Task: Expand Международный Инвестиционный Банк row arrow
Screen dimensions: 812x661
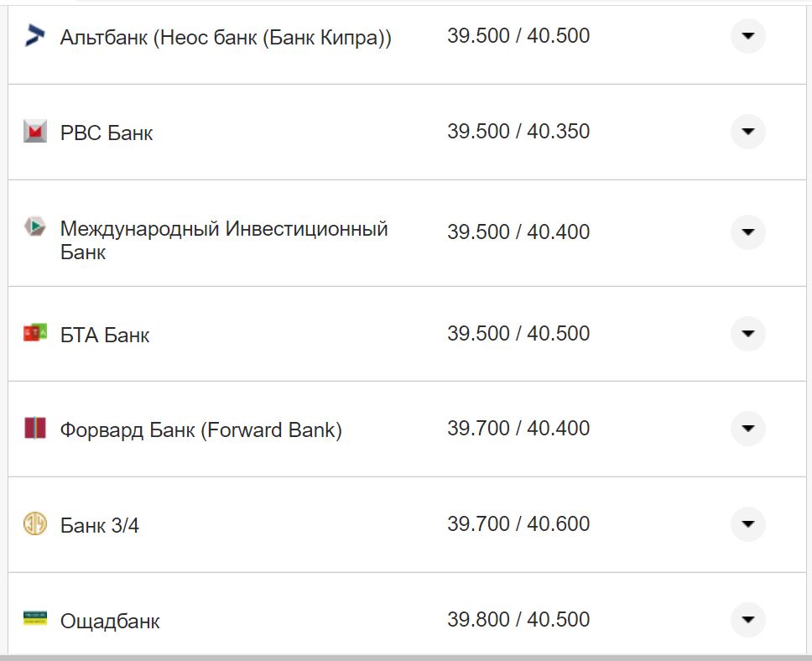Action: click(747, 232)
